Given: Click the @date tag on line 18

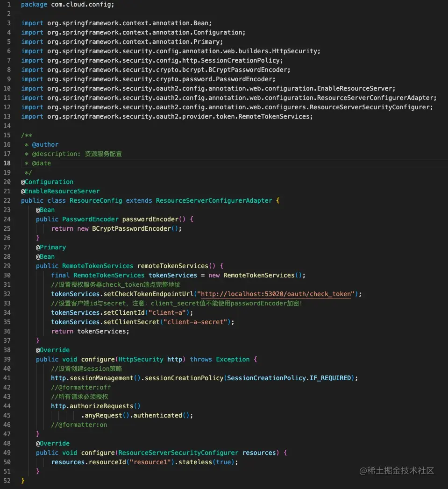Looking at the screenshot, I should (x=42, y=163).
